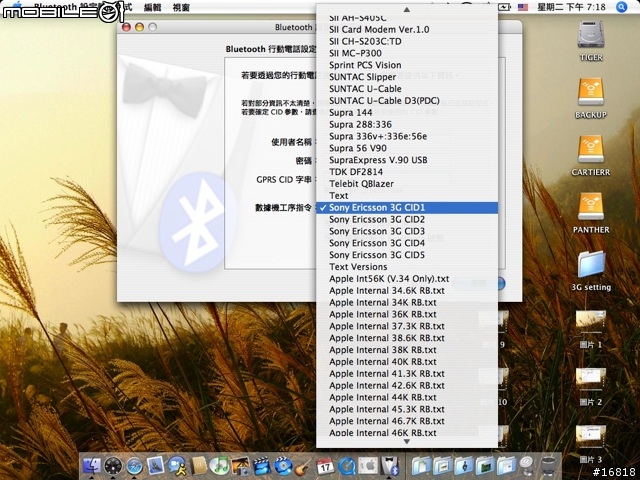Launch iChat from the Dock
The width and height of the screenshot is (640, 480).
[177, 466]
